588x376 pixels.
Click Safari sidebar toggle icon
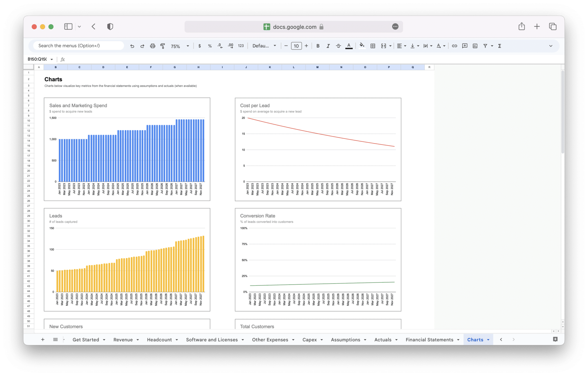click(x=68, y=26)
